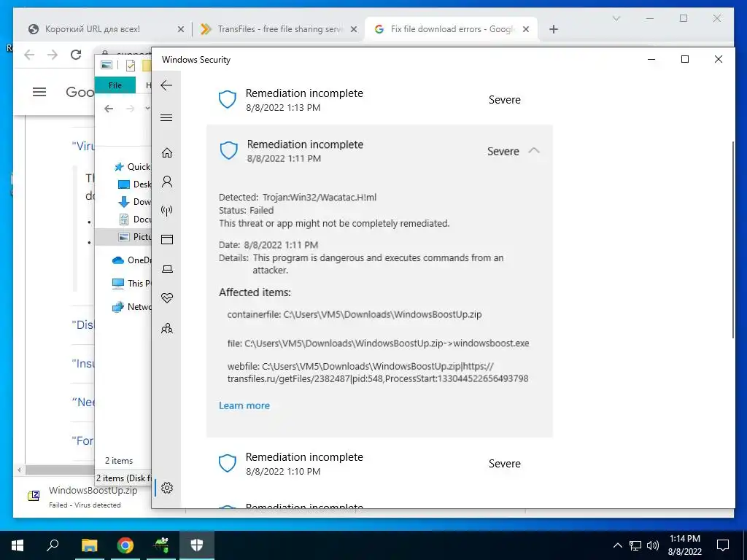The image size is (747, 560).
Task: Open Windows Security hamburger menu
Action: coord(166,117)
